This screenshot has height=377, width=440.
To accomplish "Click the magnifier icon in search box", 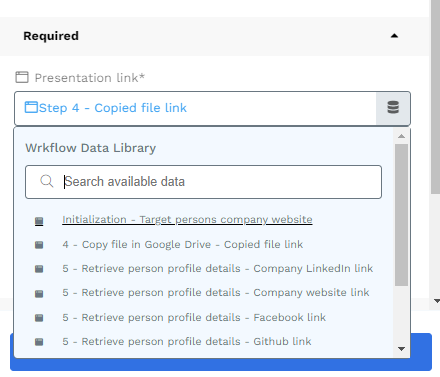I will pos(47,181).
